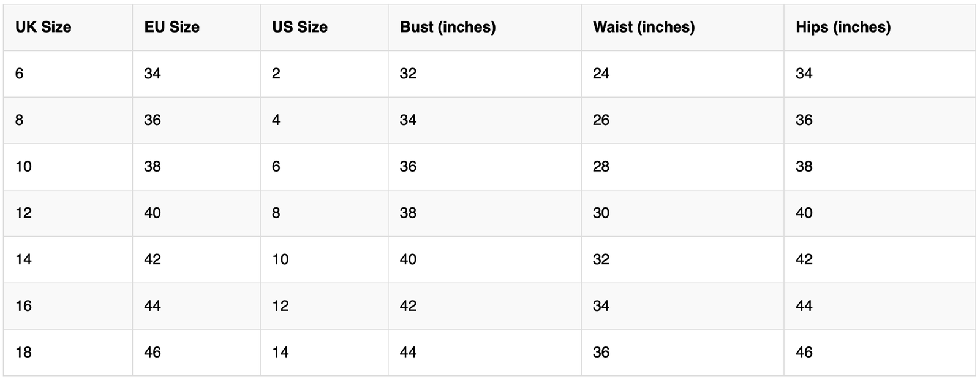Screen dimensions: 980x379
Task: Click the US Size column header
Action: 300,27
